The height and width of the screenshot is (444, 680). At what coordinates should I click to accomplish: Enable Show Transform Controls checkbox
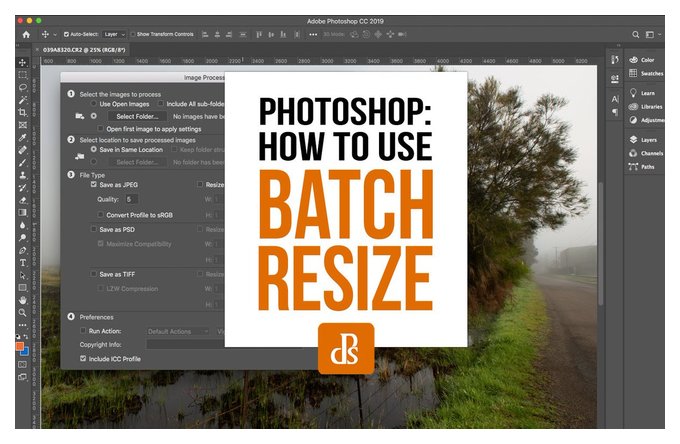point(133,34)
